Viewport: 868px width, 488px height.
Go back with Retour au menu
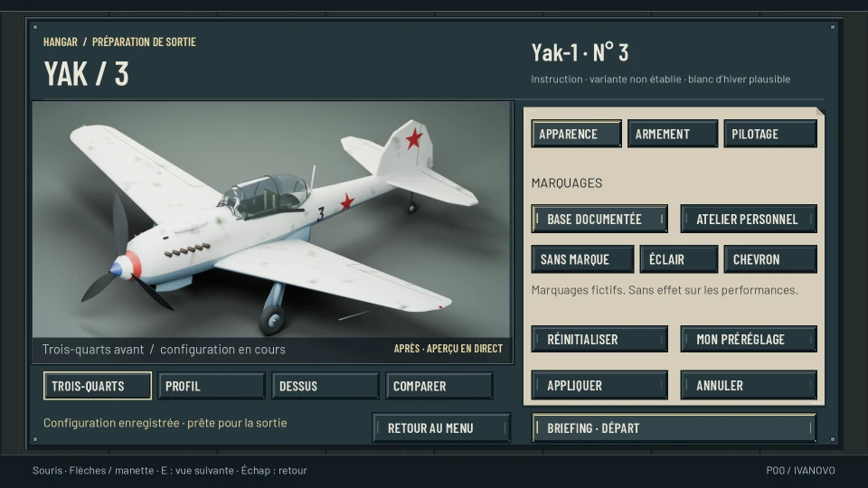tap(441, 427)
